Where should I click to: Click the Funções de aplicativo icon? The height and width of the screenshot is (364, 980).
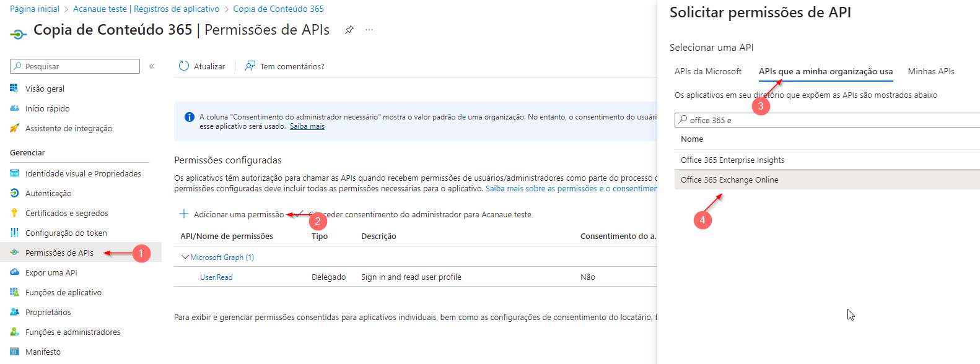coord(14,292)
